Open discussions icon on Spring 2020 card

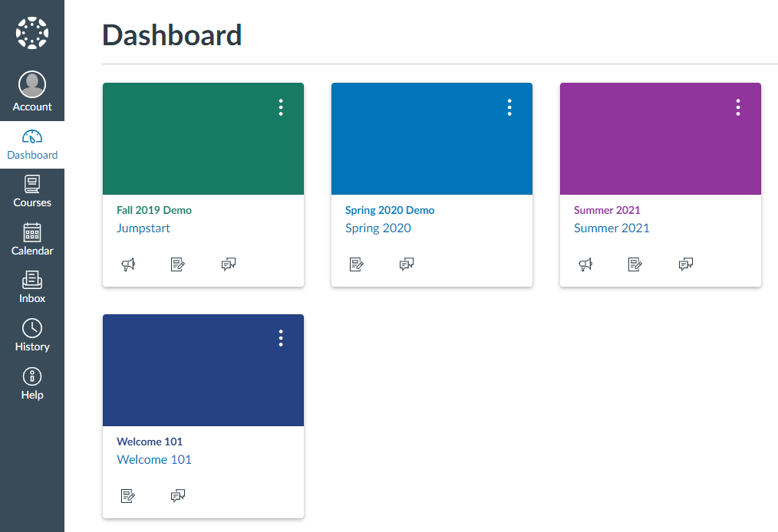click(x=407, y=264)
